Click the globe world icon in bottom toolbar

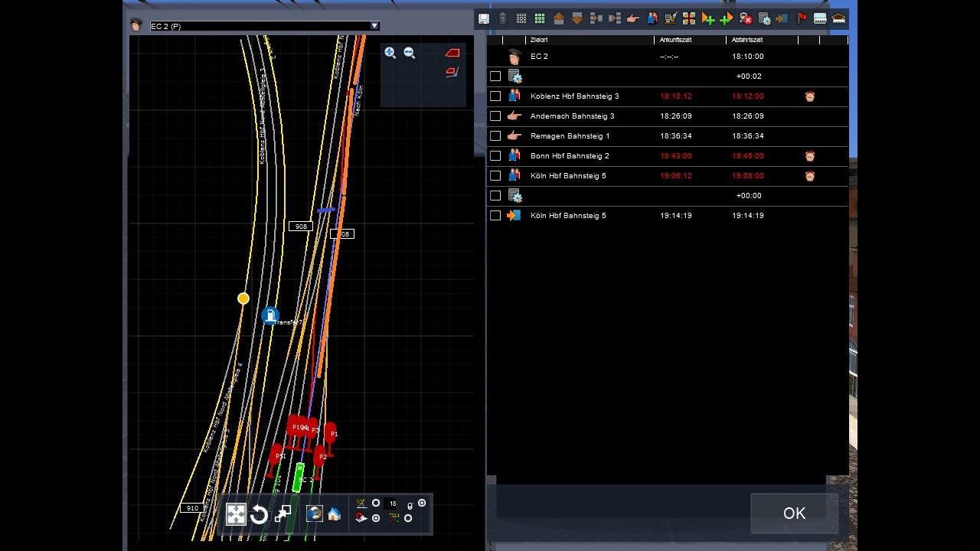coord(314,514)
